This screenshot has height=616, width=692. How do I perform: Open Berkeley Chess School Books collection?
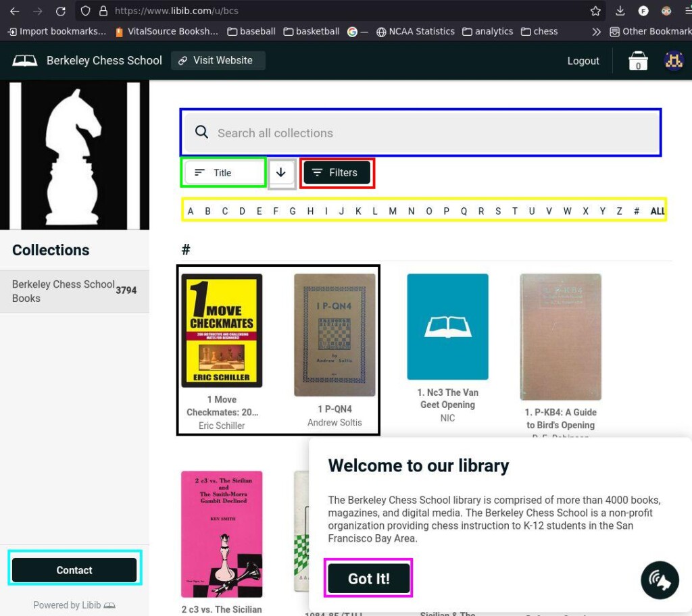pyautogui.click(x=64, y=291)
